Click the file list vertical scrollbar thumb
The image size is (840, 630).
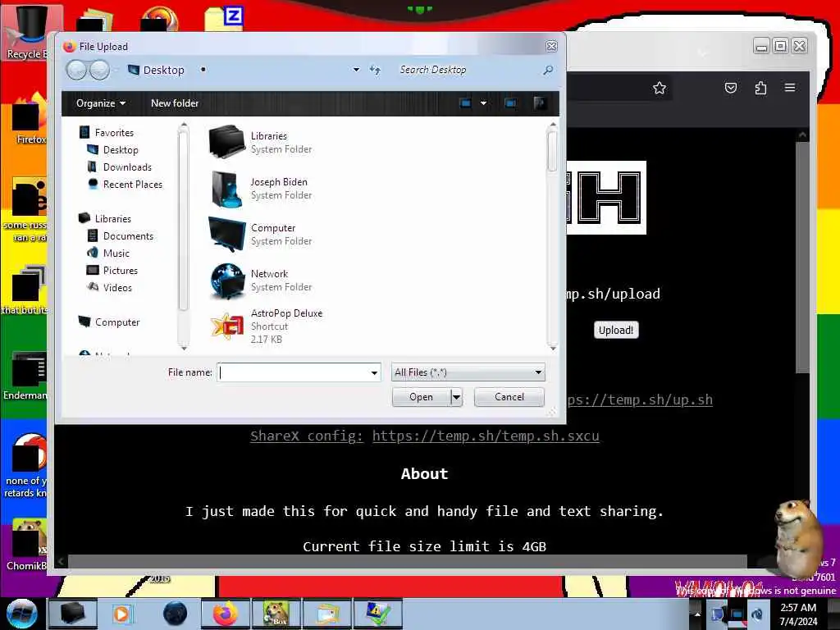tap(552, 151)
